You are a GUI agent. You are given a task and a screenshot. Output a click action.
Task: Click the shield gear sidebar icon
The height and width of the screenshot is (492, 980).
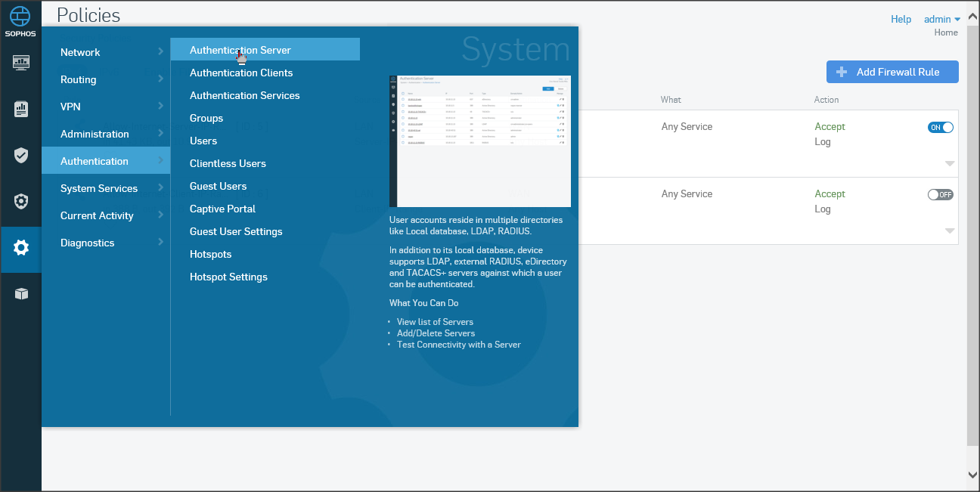click(21, 201)
